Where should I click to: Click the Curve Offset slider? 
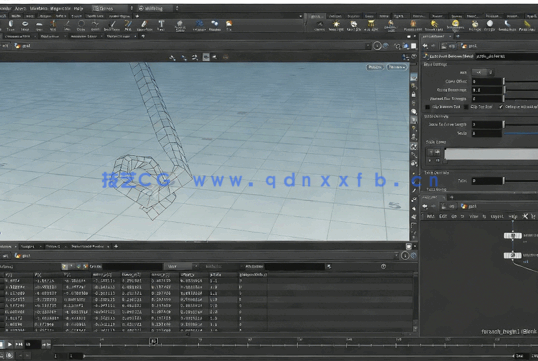pyautogui.click(x=521, y=81)
